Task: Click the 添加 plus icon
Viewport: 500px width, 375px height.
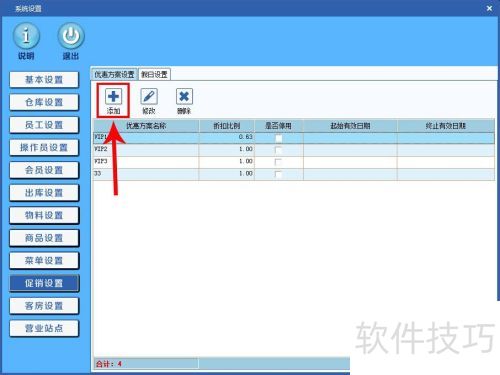Action: point(113,97)
